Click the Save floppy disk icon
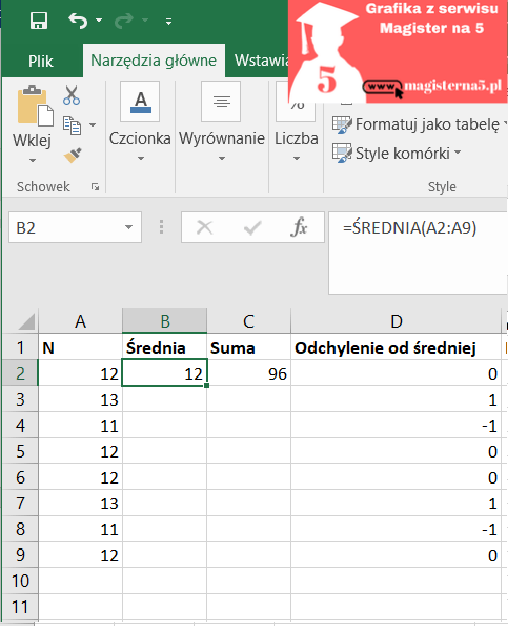 39,20
